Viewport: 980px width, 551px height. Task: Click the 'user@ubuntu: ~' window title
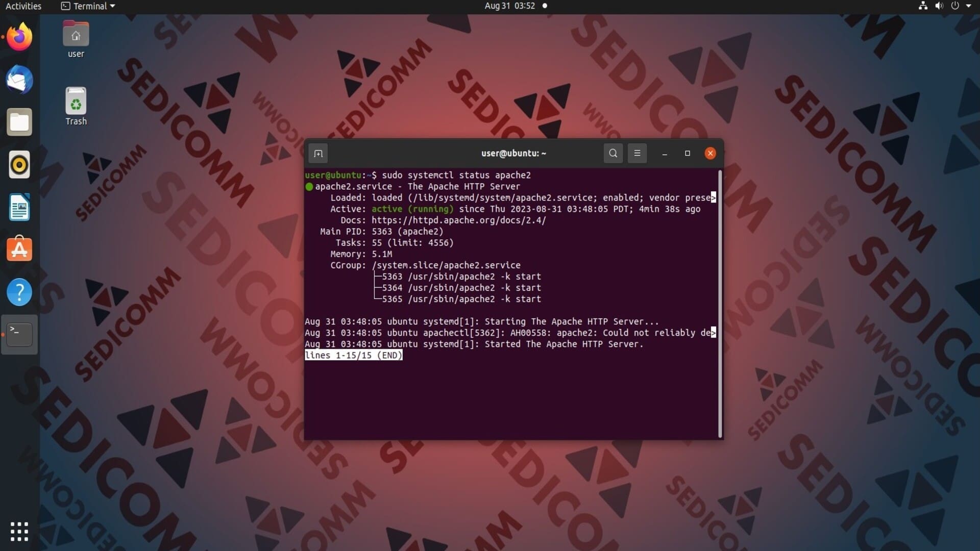pos(513,153)
